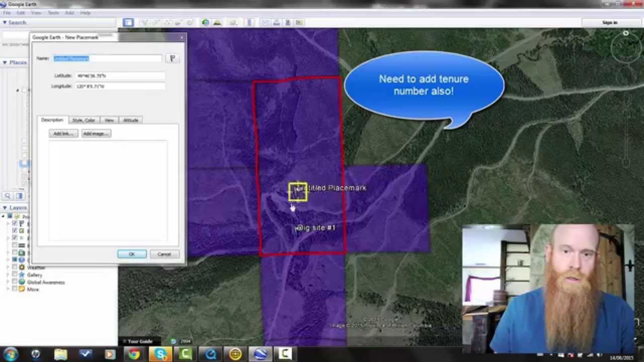Collapse the Places panel header triangle
The image size is (644, 362).
point(5,63)
